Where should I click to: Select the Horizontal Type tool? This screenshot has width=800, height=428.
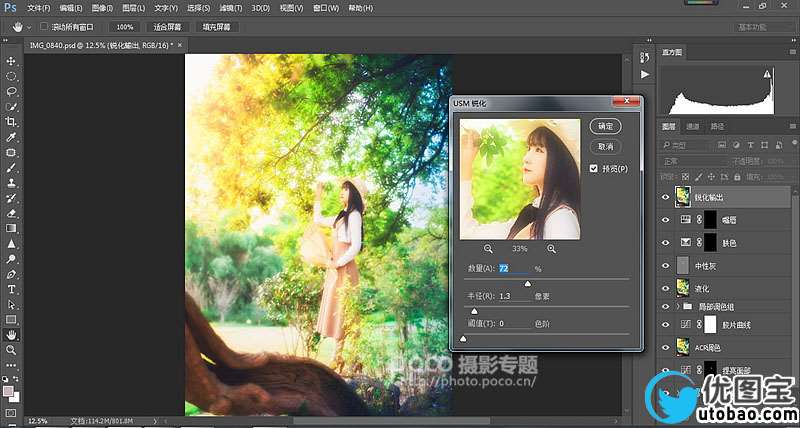click(x=11, y=289)
